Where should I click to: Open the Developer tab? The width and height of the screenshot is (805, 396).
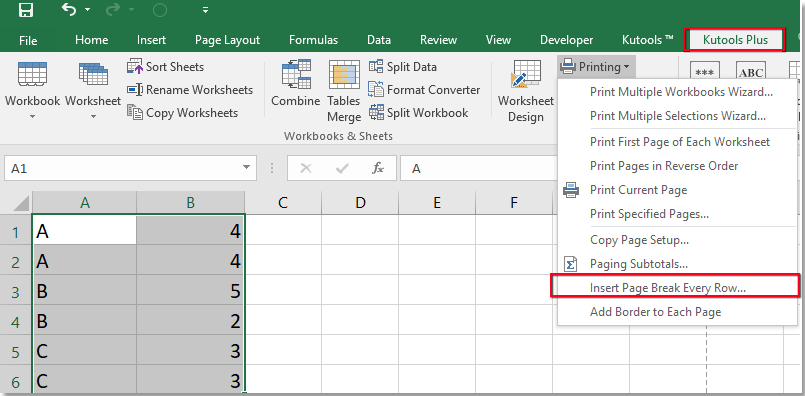566,40
